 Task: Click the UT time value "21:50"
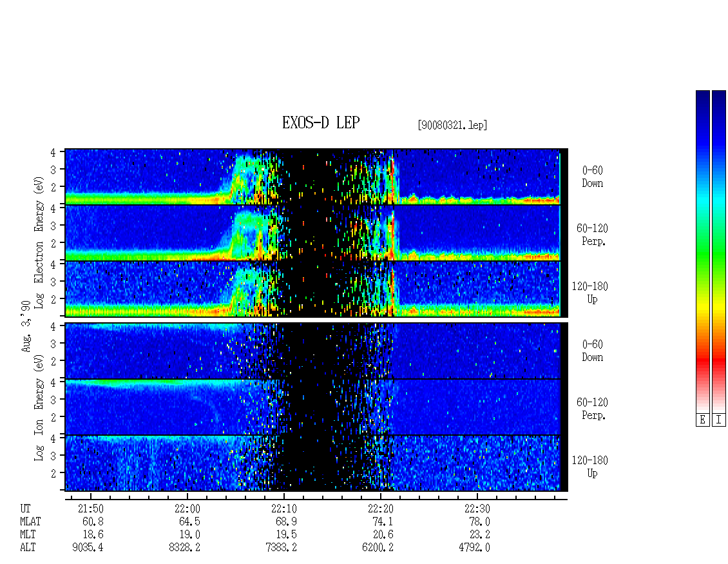tap(91, 509)
